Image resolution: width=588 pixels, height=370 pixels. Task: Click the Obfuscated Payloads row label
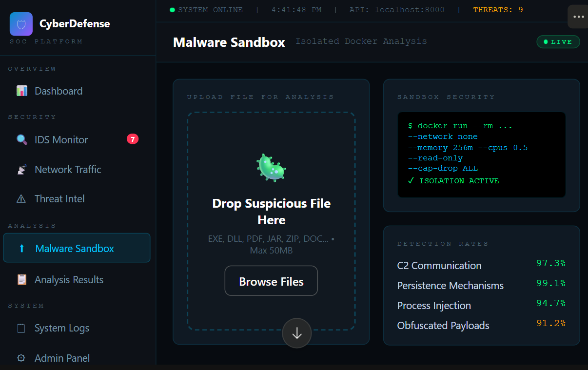[443, 326]
